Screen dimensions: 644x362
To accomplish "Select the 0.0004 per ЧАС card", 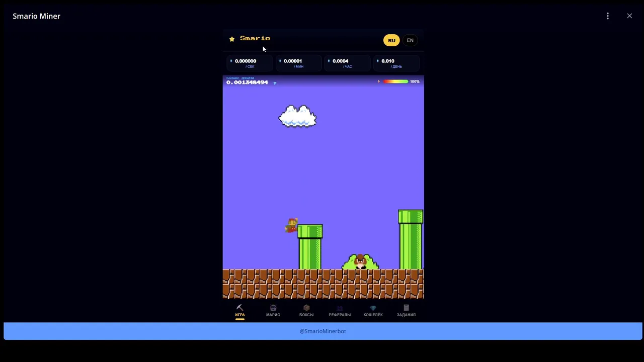I will point(347,63).
